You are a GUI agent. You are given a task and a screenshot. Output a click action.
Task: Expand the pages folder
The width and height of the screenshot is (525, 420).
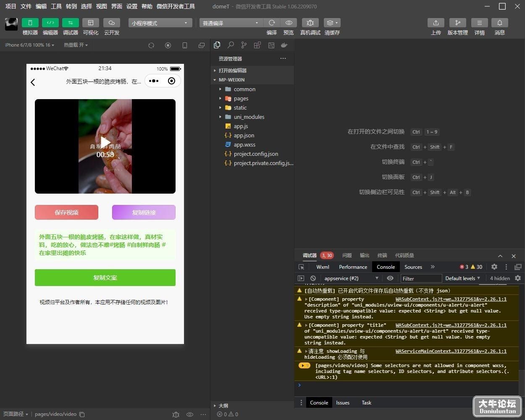(x=241, y=98)
